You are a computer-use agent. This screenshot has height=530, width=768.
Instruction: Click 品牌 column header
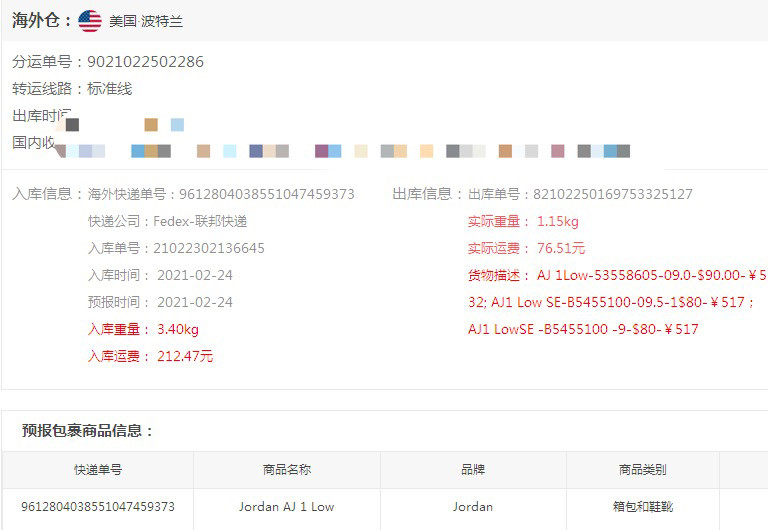point(473,470)
